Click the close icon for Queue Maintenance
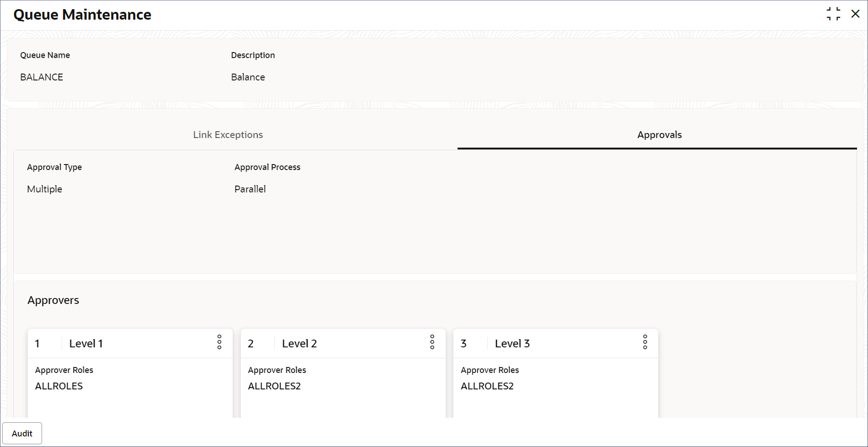This screenshot has width=868, height=447. click(x=855, y=14)
